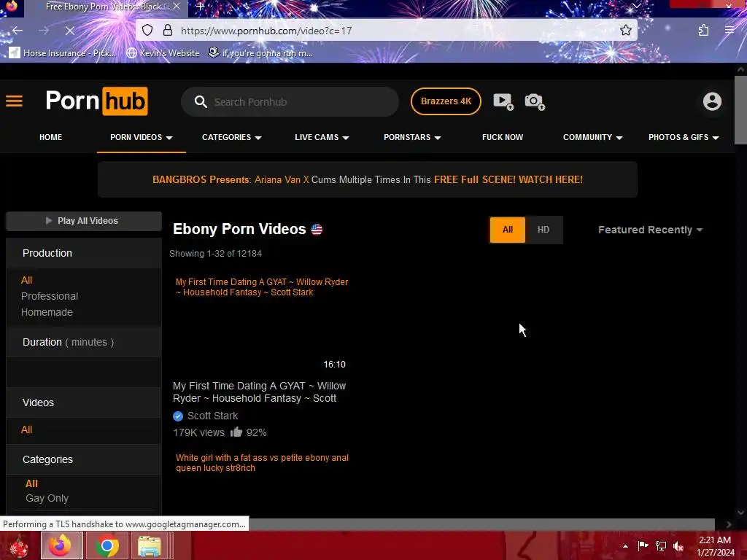Filter production by Professional
The image size is (747, 560).
pos(50,296)
